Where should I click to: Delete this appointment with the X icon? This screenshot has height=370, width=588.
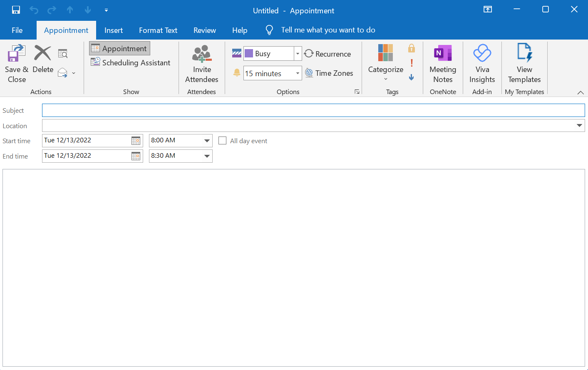point(42,54)
